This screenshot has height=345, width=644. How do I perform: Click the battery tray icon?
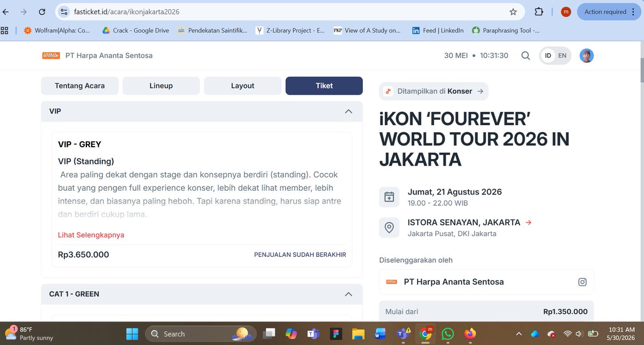click(593, 334)
